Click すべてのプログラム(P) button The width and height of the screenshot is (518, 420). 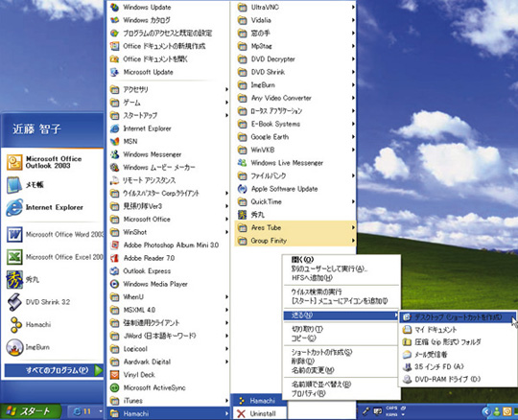pyautogui.click(x=54, y=370)
